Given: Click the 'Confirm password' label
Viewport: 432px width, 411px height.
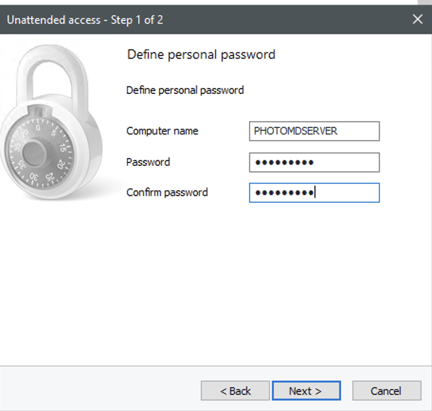Looking at the screenshot, I should pos(167,193).
